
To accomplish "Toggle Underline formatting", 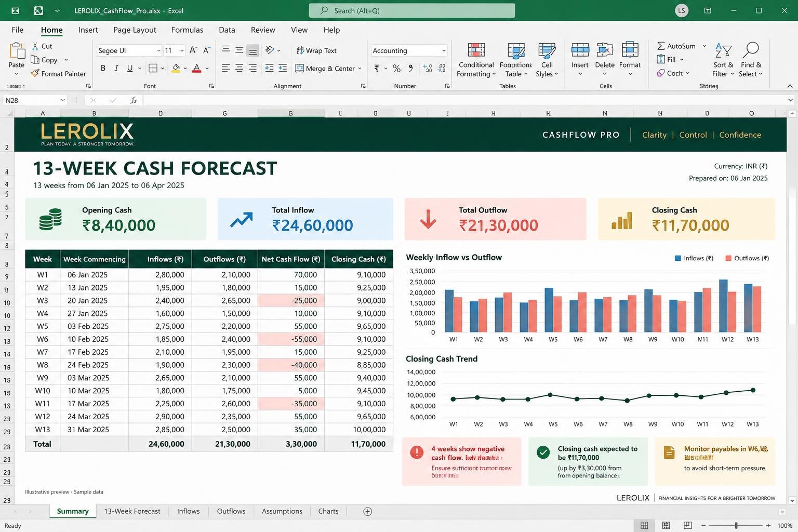I will [130, 68].
